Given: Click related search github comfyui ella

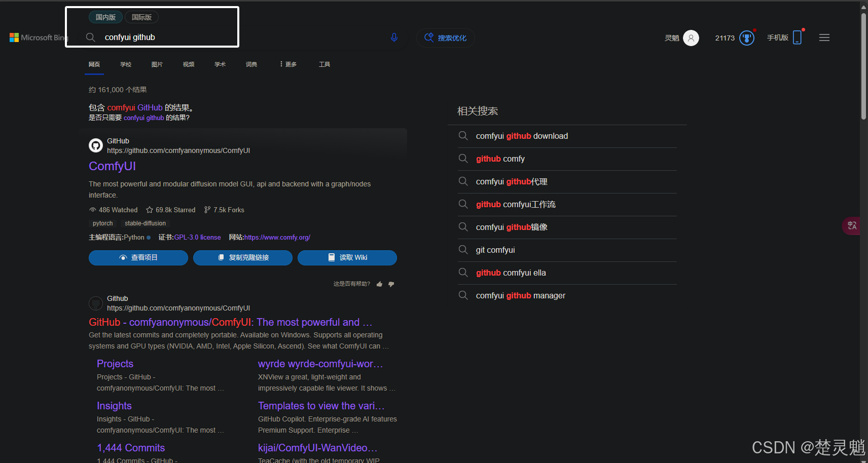Looking at the screenshot, I should click(567, 273).
